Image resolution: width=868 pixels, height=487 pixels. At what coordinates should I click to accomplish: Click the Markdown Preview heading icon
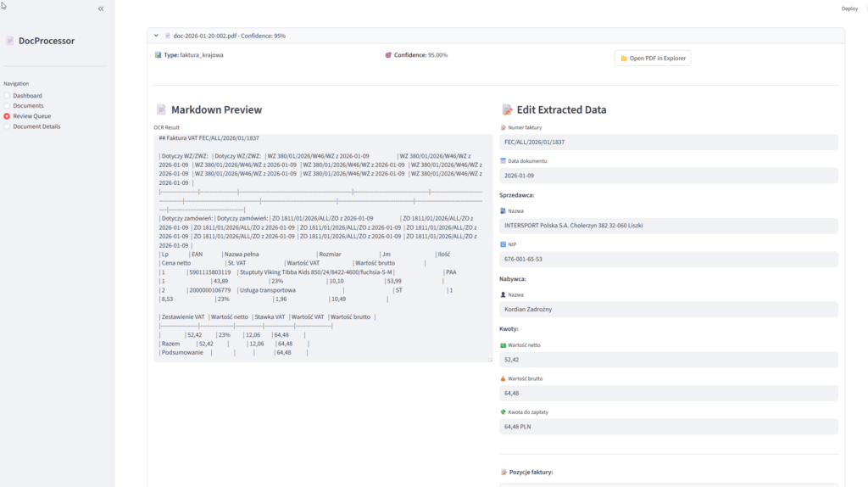[x=161, y=109]
